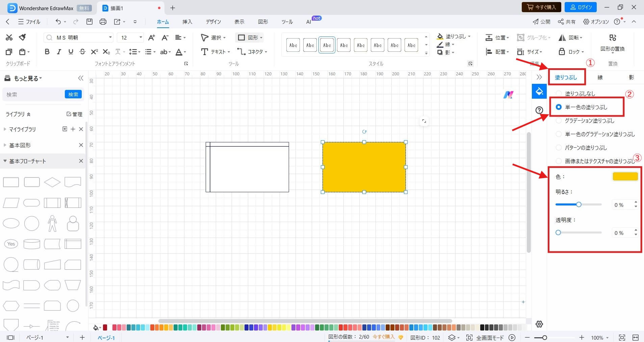Toggle underline formatting
Image resolution: width=644 pixels, height=342 pixels.
(x=71, y=52)
